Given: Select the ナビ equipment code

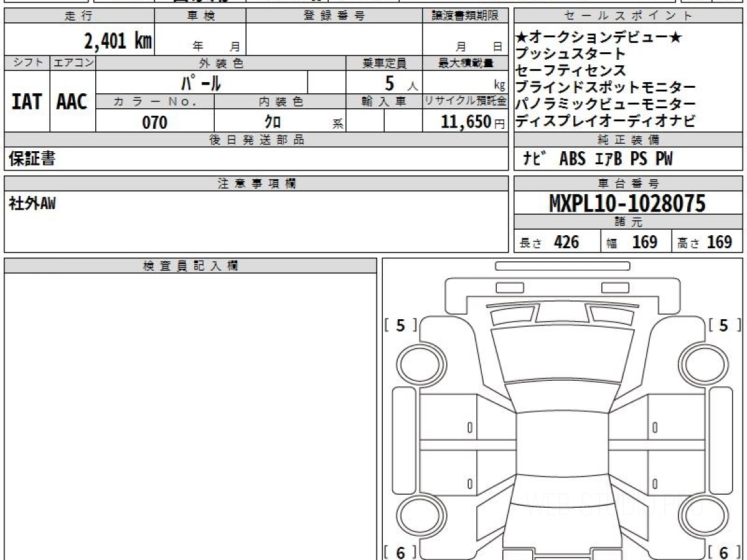Looking at the screenshot, I should click(535, 159).
